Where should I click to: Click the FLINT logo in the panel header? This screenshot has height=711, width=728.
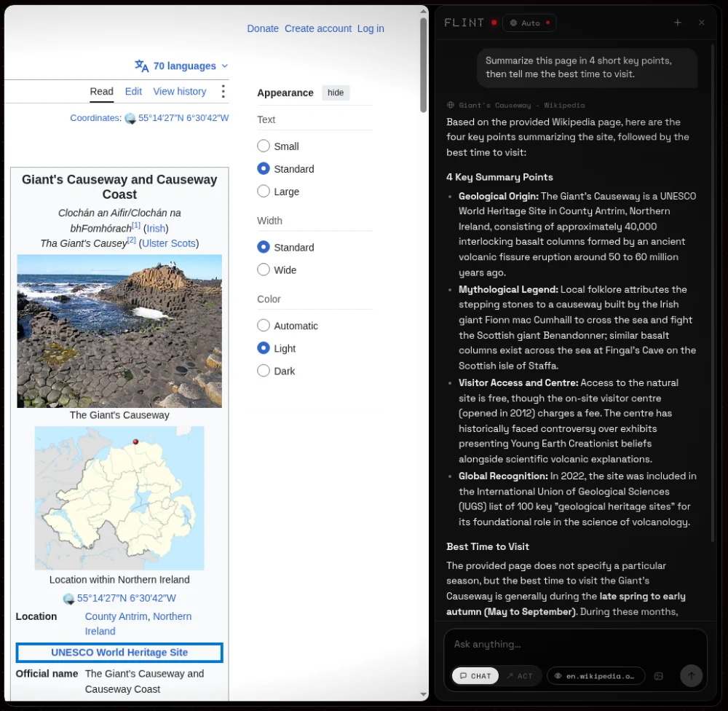(464, 23)
